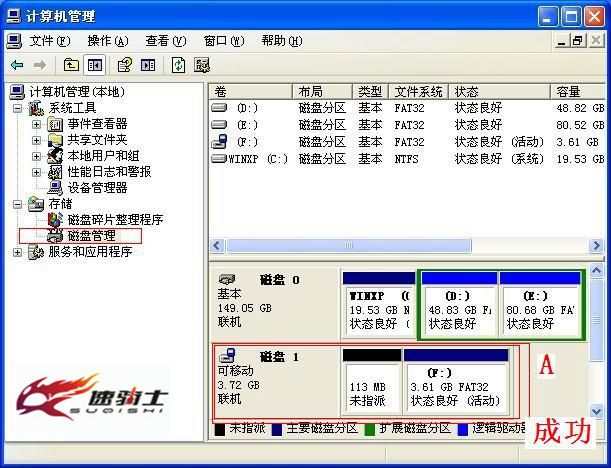This screenshot has width=611, height=468.
Task: Minimize the inner MDI window
Action: [x=562, y=41]
